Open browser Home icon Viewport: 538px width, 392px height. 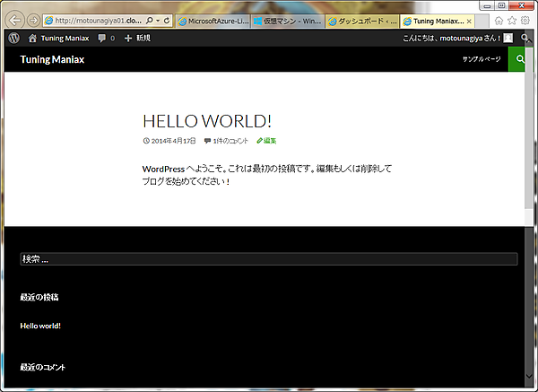click(x=499, y=20)
